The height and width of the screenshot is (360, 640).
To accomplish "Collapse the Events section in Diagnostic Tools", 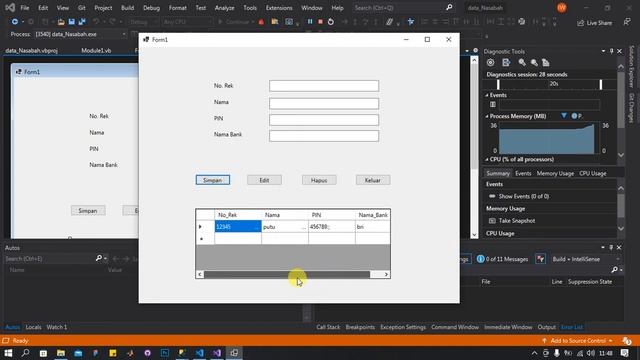I will 487,95.
